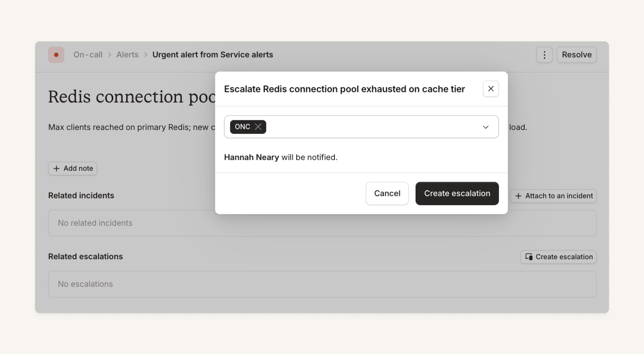
Task: Expand the escalation target dropdown chevron
Action: click(x=486, y=127)
